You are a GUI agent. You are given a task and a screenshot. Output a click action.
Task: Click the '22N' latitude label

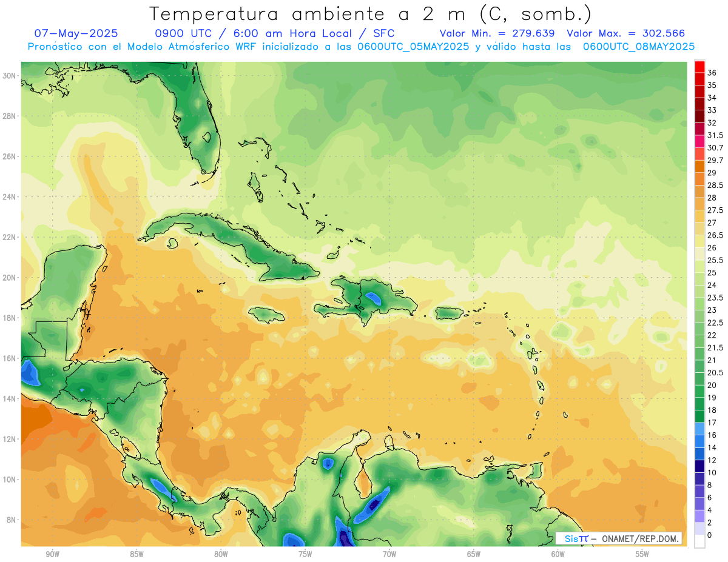[9, 237]
